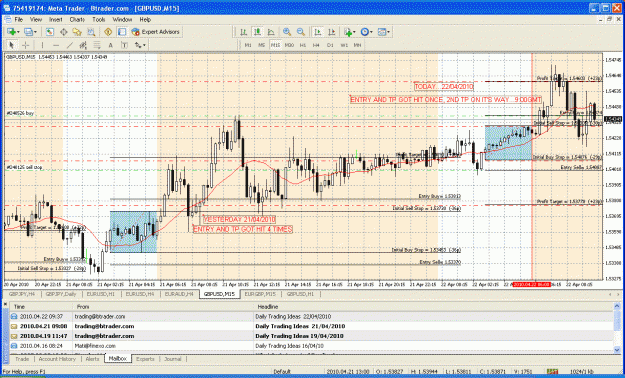625x378 pixels.
Task: Switch to the EURUSD,H1 chart tab
Action: click(100, 294)
